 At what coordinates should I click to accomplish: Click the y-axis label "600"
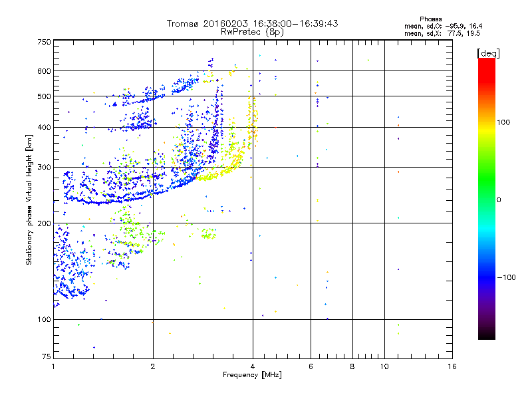(x=45, y=71)
